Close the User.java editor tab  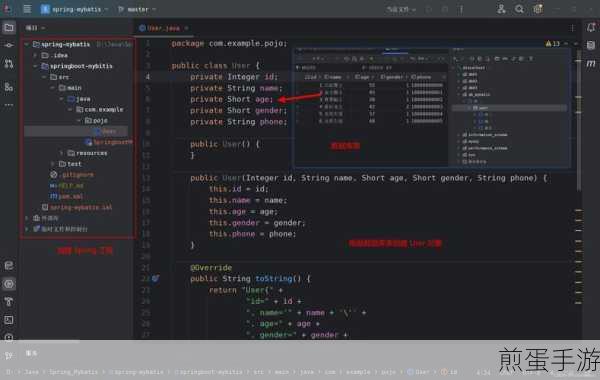tap(186, 28)
